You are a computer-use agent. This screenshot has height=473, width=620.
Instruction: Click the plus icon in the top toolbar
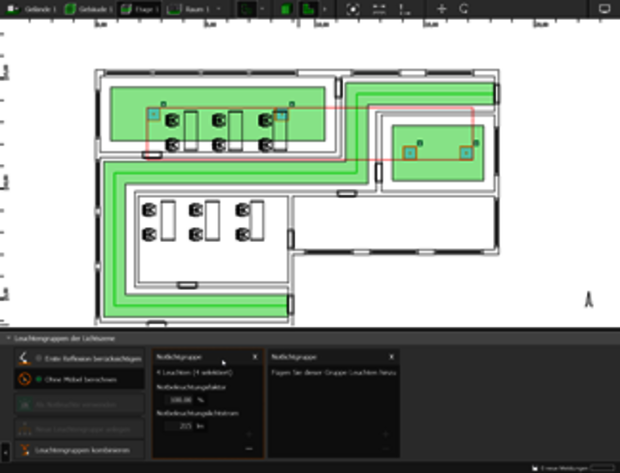point(442,8)
